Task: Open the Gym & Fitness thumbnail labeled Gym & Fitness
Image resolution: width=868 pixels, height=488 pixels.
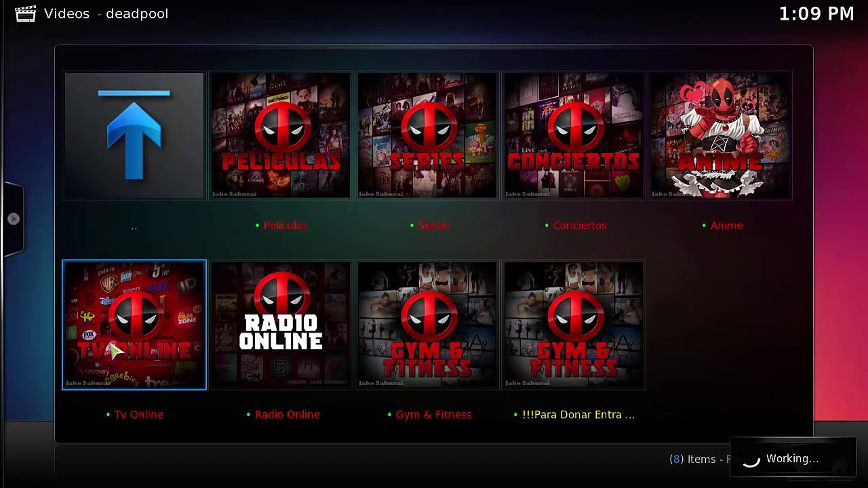Action: 427,325
